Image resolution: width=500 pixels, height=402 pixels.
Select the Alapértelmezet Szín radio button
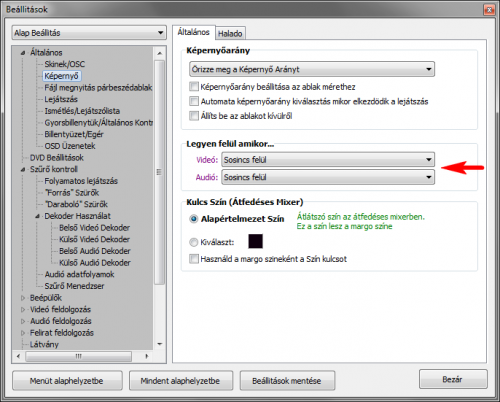tap(194, 219)
